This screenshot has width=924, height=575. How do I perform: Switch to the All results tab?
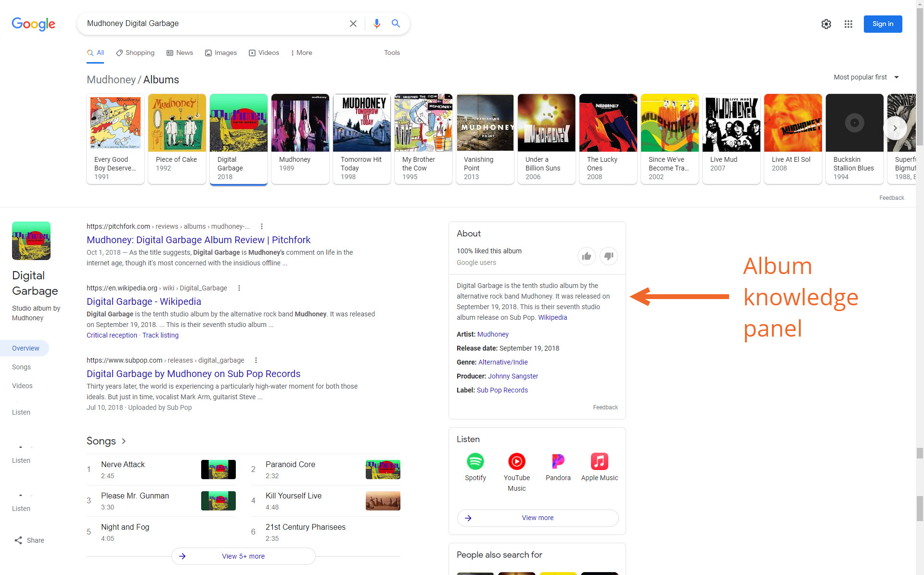pyautogui.click(x=95, y=53)
